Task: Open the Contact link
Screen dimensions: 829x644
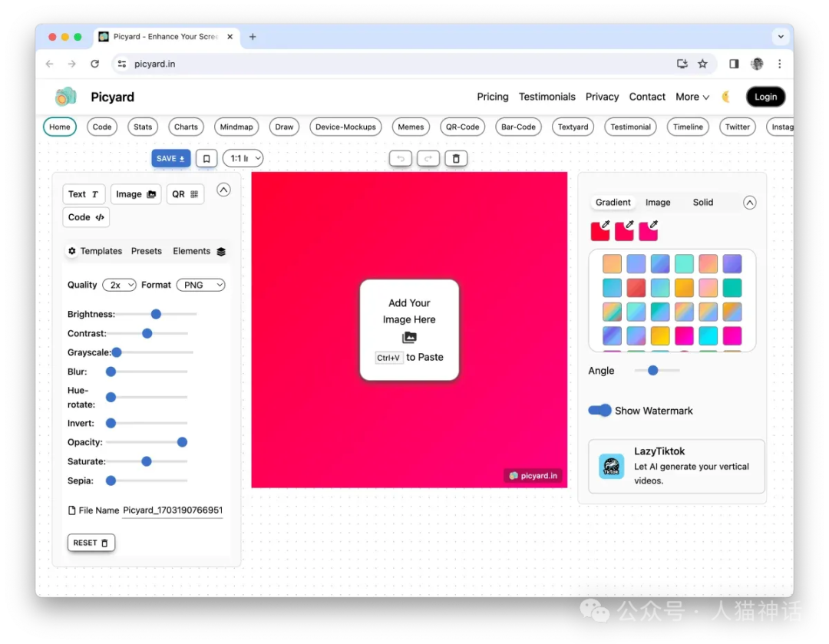Action: click(x=646, y=97)
